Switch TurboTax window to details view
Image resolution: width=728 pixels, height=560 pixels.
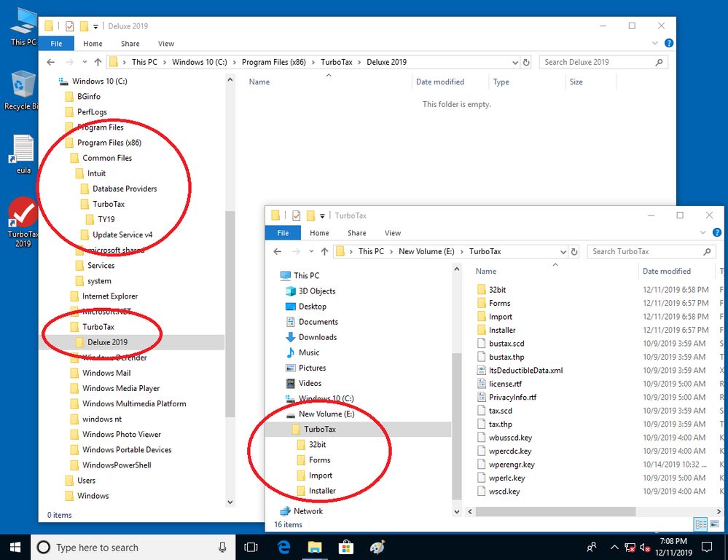(700, 524)
